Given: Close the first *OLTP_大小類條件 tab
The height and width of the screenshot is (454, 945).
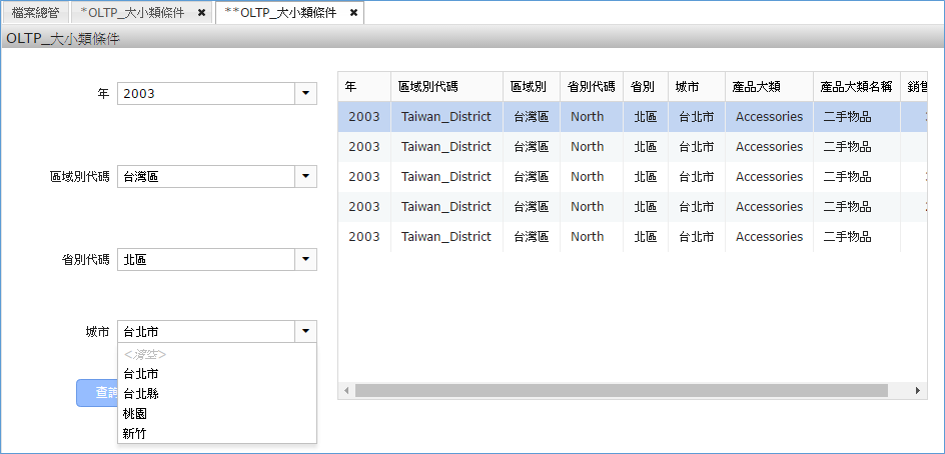Looking at the screenshot, I should pyautogui.click(x=202, y=13).
